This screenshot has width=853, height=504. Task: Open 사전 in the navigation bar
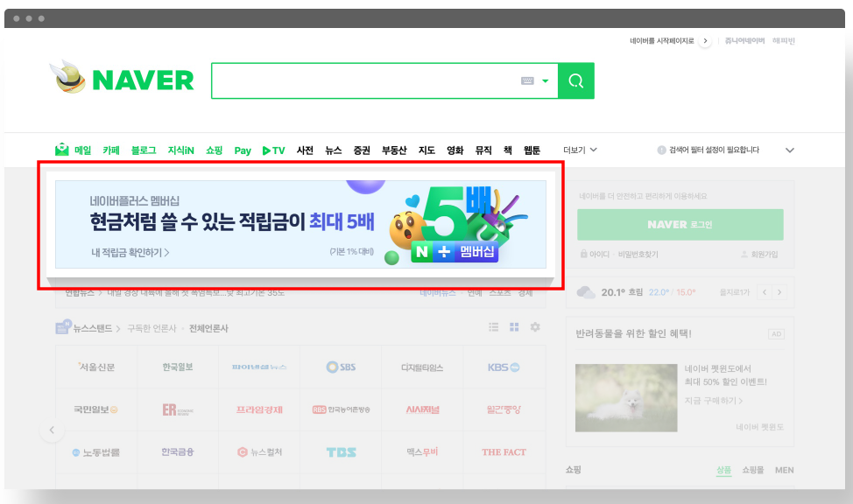pos(305,150)
